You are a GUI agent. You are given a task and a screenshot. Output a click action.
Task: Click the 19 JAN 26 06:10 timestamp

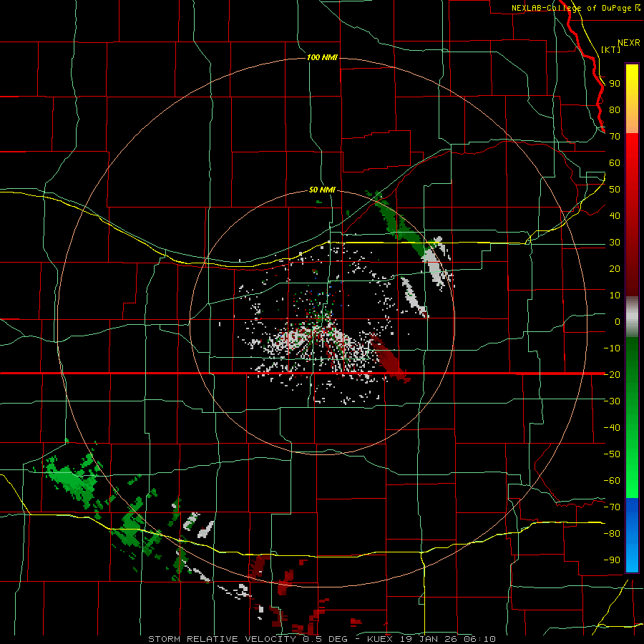pos(448,639)
